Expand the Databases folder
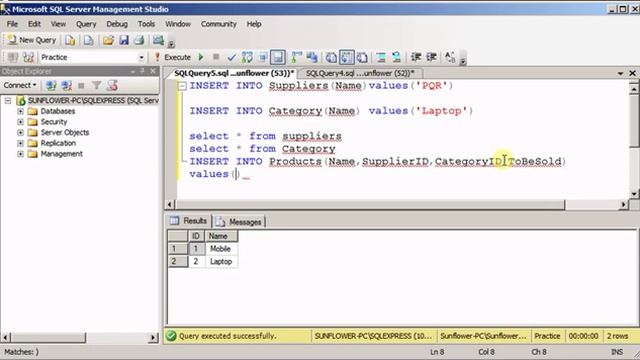640x360 pixels. point(20,111)
